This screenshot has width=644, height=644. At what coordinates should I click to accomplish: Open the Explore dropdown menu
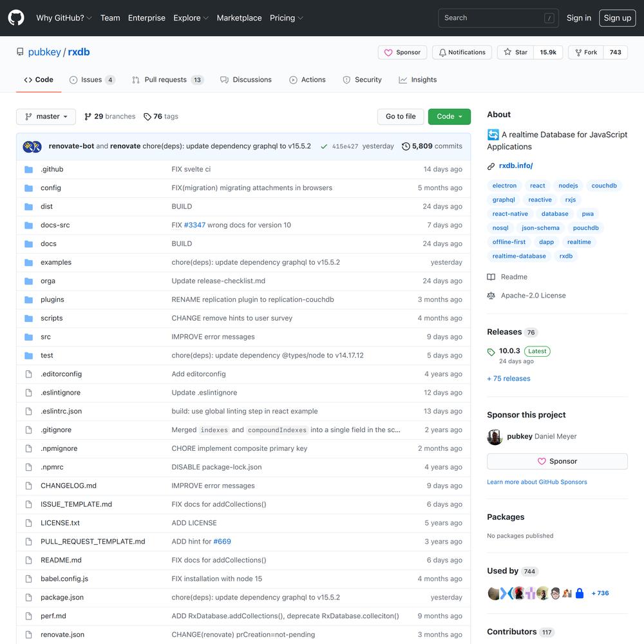point(191,17)
